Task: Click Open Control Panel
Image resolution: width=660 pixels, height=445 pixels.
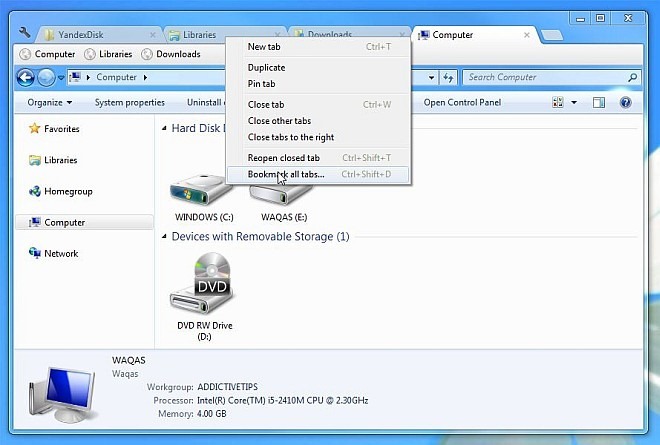Action: click(462, 102)
